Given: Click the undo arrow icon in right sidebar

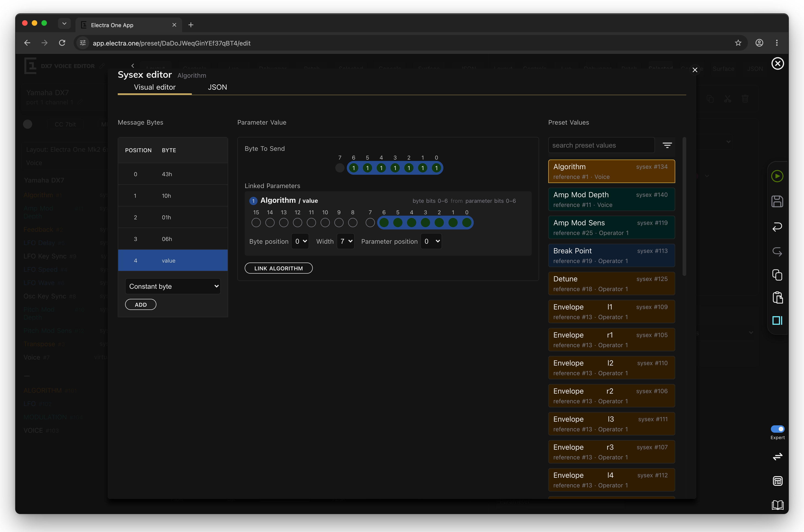Looking at the screenshot, I should [777, 227].
